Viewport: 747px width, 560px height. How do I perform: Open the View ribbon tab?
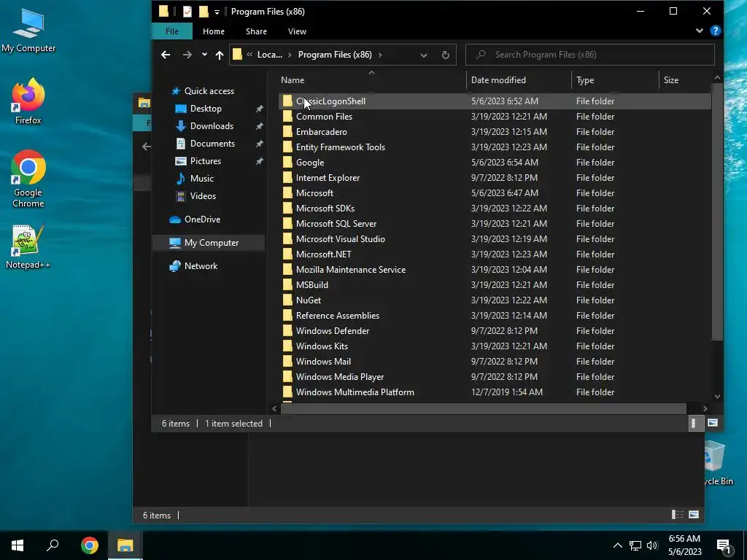297,31
